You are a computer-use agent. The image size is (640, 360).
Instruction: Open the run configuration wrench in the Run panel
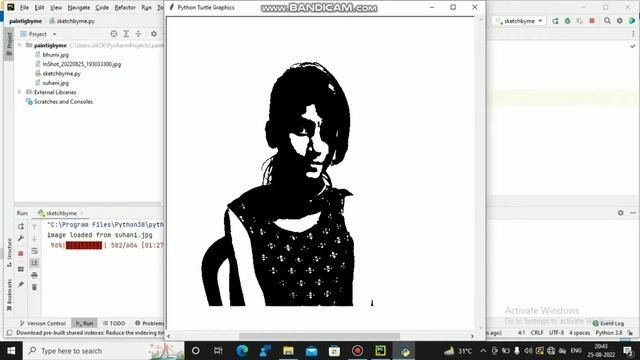21,238
